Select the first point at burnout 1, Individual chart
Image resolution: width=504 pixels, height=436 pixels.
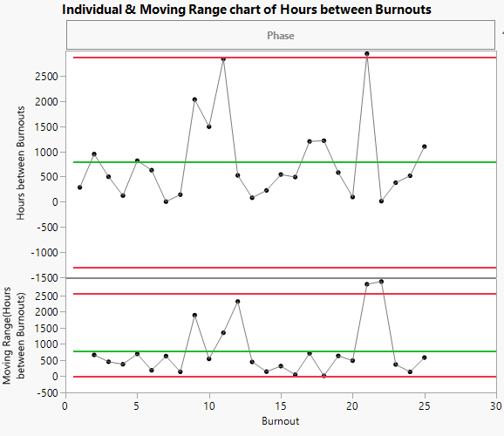click(79, 187)
